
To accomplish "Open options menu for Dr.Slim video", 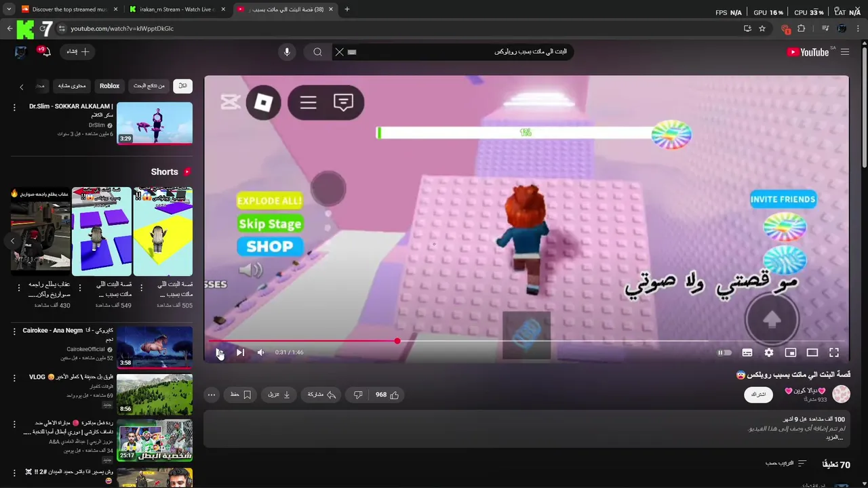I will [x=14, y=107].
